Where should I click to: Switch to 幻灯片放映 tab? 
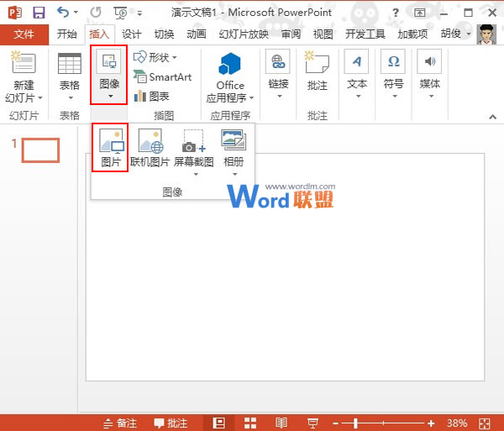coord(244,34)
